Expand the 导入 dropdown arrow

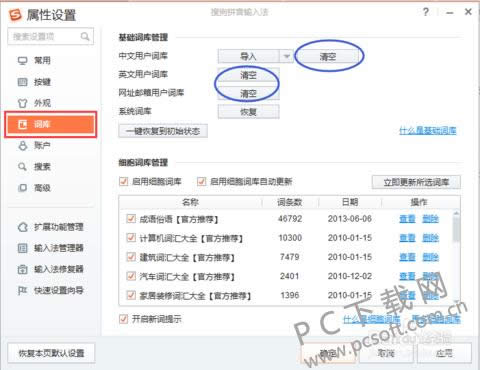tap(286, 56)
